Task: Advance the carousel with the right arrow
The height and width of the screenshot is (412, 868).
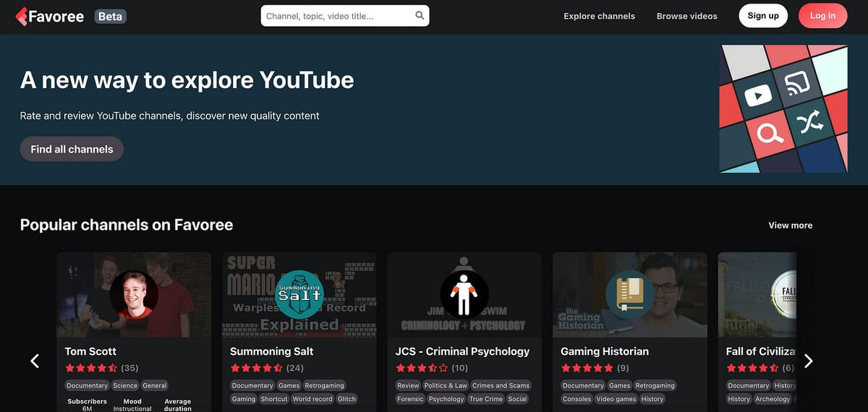Action: point(809,361)
